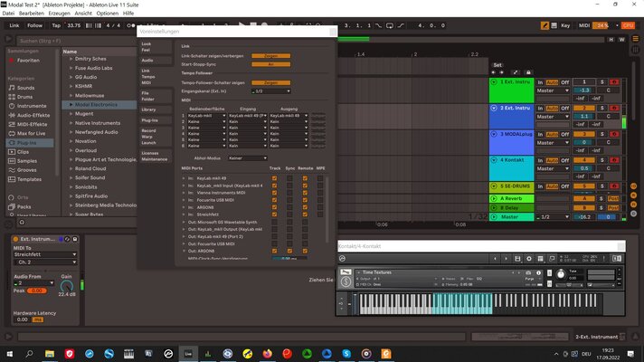This screenshot has width=644, height=362.
Task: Unfold the 5 SE-DRUMS track
Action: click(x=494, y=186)
